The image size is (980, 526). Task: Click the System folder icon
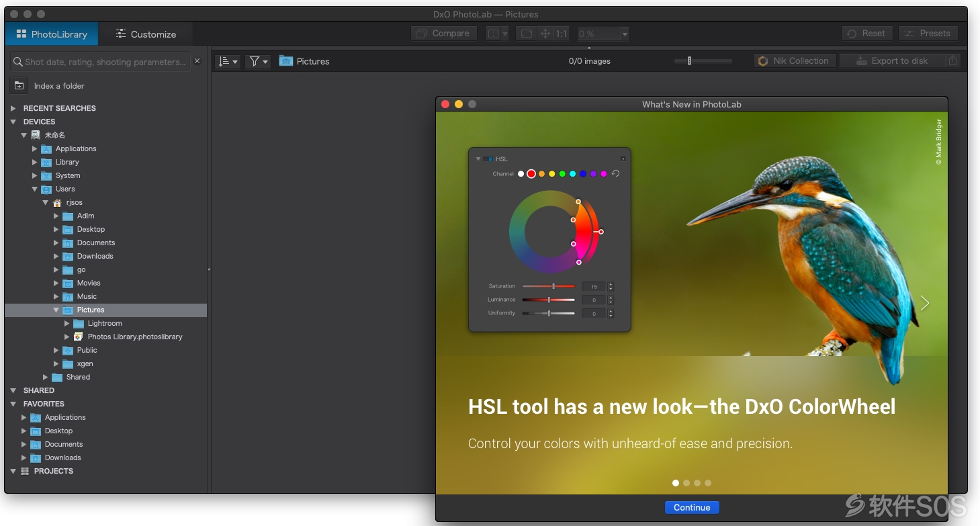pos(46,175)
